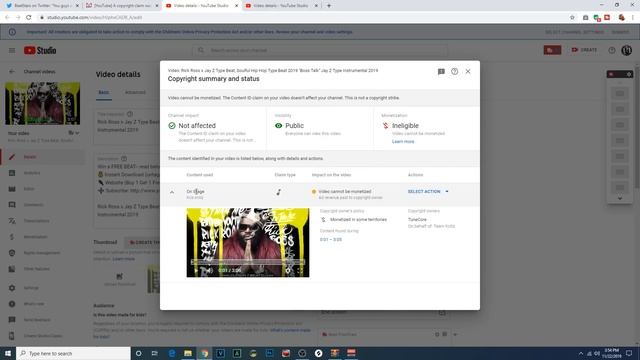Click the video thumbnail in the sidebar

42,104
